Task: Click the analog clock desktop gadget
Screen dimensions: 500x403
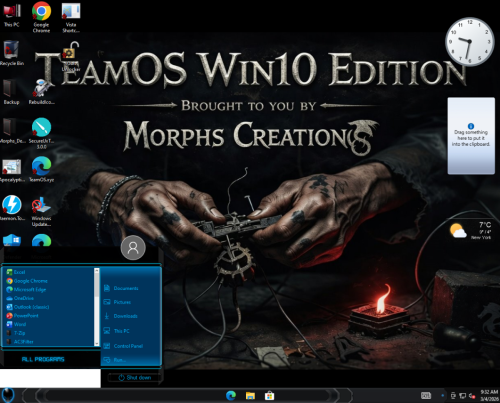Action: [469, 41]
